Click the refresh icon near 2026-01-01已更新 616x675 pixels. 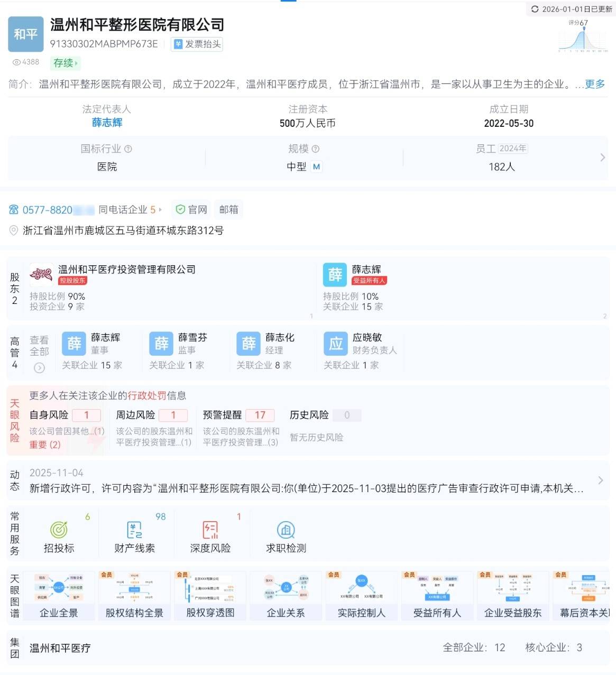pyautogui.click(x=536, y=7)
